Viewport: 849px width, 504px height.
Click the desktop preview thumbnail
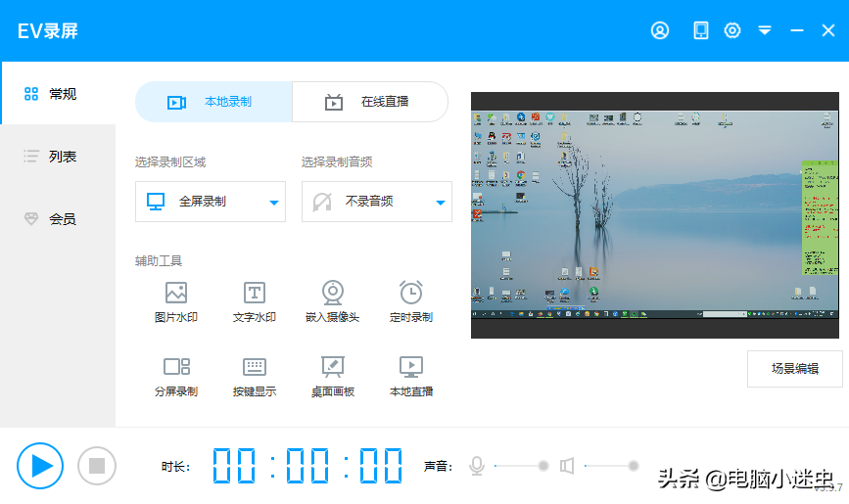654,215
